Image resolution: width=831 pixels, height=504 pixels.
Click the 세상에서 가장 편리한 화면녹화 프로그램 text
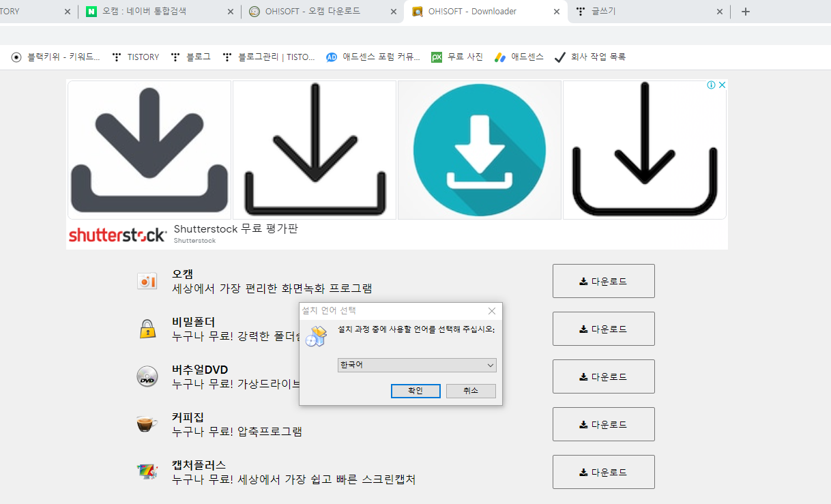click(272, 288)
